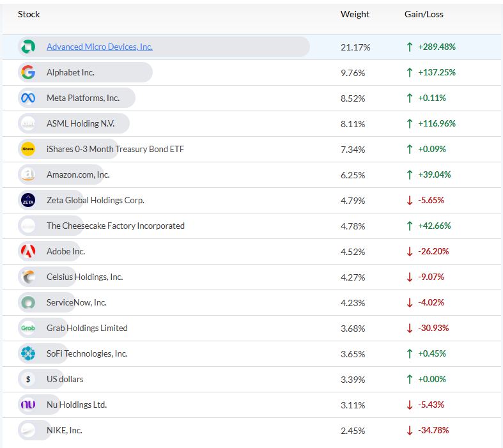503x448 pixels.
Task: Click the Meta Platforms infinity logo
Action: tap(28, 98)
